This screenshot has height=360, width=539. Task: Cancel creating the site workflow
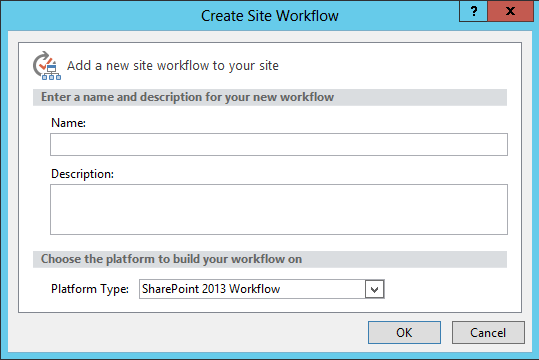point(488,332)
